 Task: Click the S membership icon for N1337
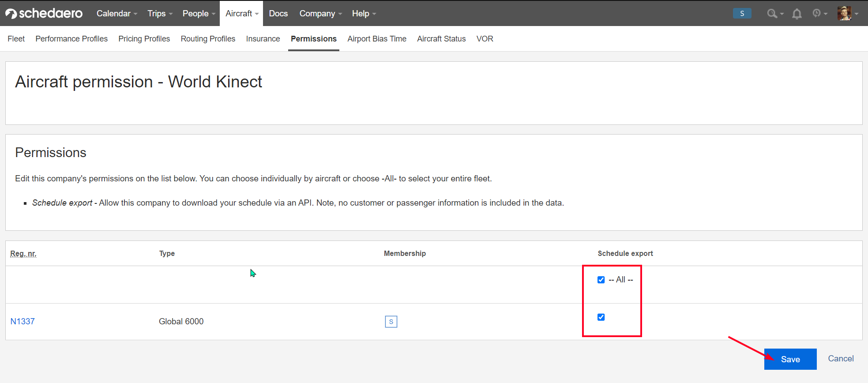click(391, 322)
